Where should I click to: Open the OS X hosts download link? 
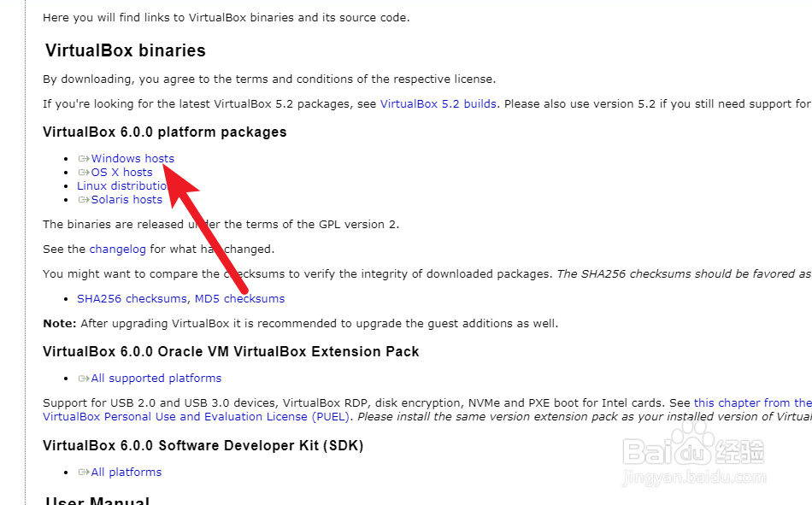point(121,173)
